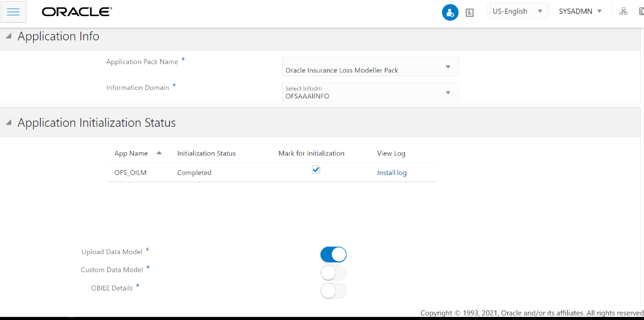The width and height of the screenshot is (644, 320).
Task: Open the hamburger navigation menu
Action: click(x=13, y=12)
